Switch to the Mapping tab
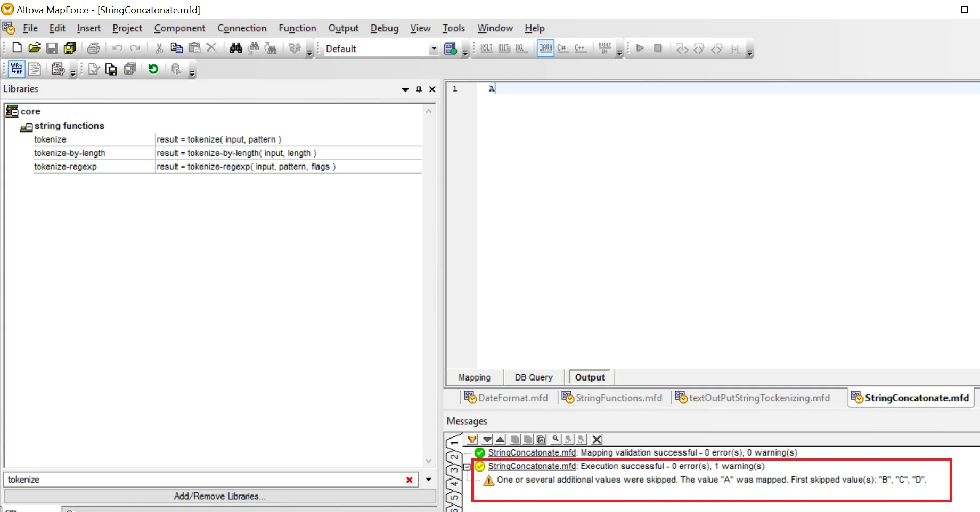 pos(474,377)
